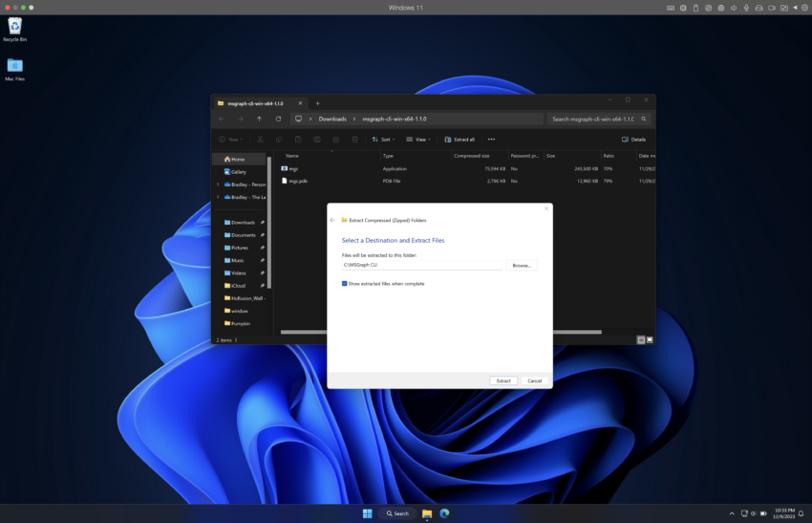This screenshot has width=812, height=523.
Task: Open Recycle Bin on the desktop
Action: pyautogui.click(x=15, y=30)
